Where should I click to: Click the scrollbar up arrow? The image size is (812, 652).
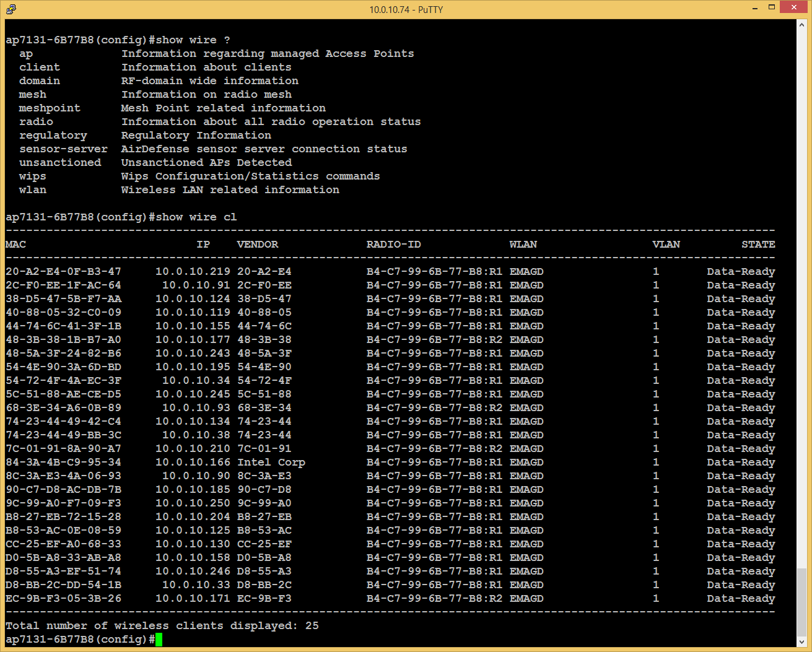[x=801, y=25]
